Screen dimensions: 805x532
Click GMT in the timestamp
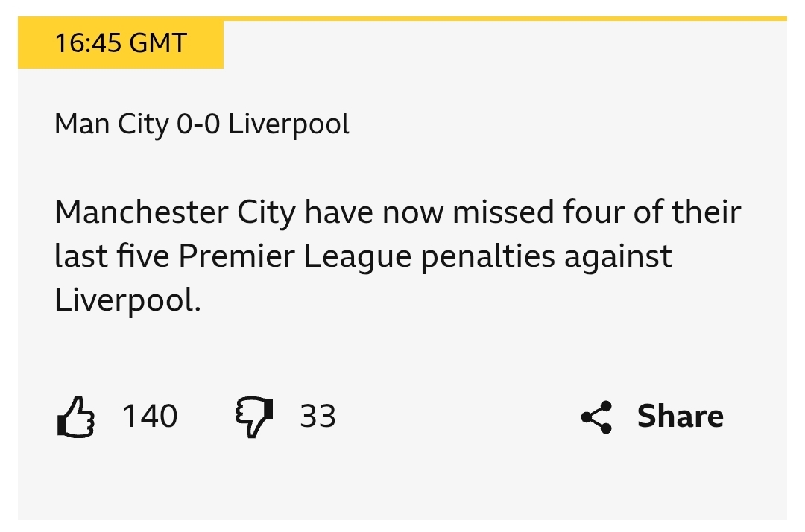158,43
